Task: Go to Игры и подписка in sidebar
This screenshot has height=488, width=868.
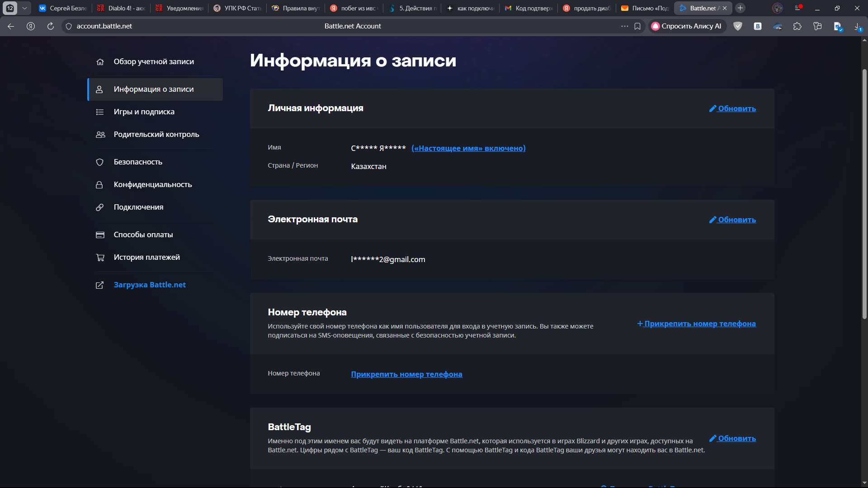Action: click(x=144, y=112)
